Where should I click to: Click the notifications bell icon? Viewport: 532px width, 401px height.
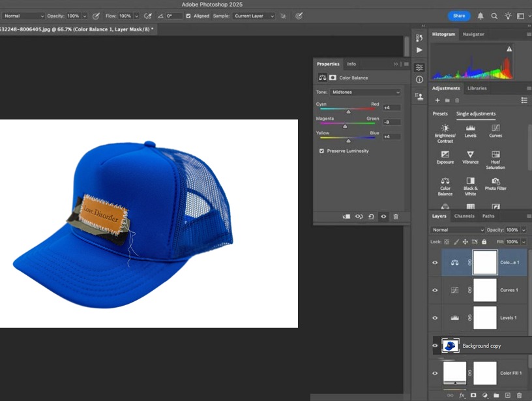[x=480, y=16]
